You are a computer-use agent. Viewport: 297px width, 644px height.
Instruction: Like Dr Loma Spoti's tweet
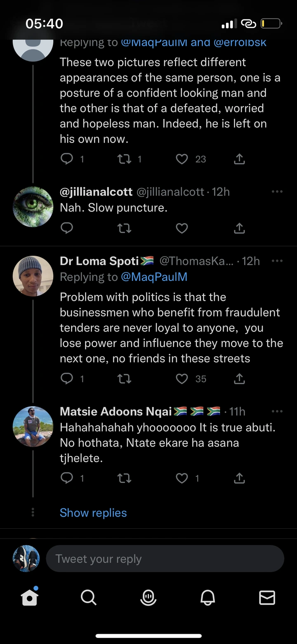point(182,379)
